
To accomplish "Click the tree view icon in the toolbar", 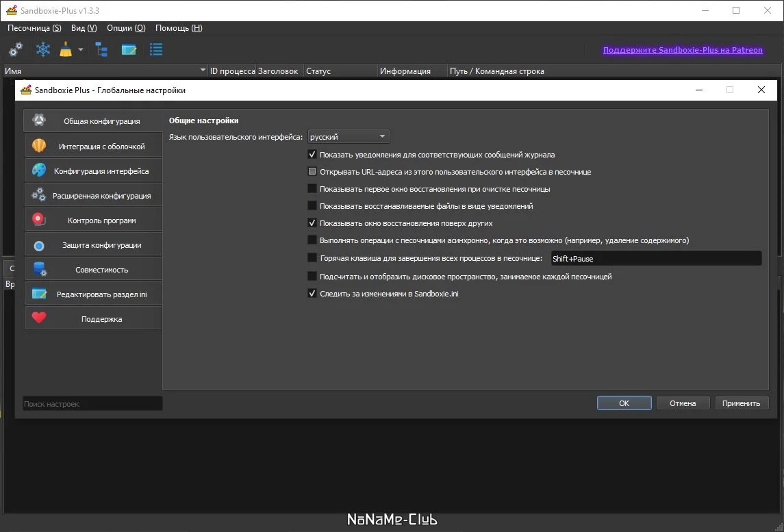I will [101, 49].
